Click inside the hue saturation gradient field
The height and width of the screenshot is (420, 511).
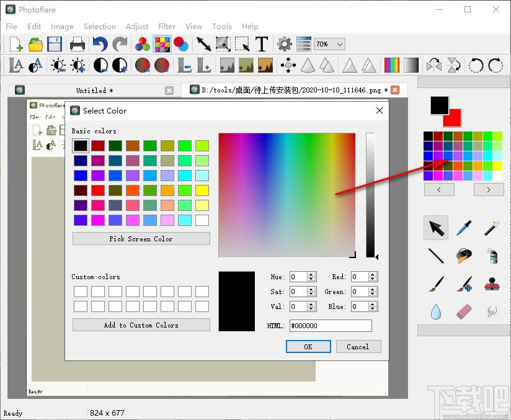(287, 195)
